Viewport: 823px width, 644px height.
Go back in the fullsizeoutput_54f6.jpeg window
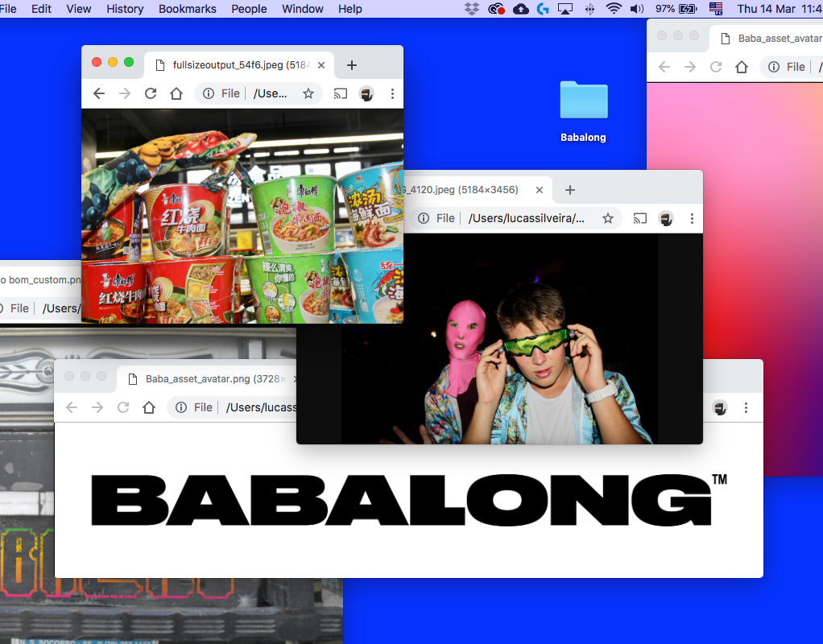99,94
